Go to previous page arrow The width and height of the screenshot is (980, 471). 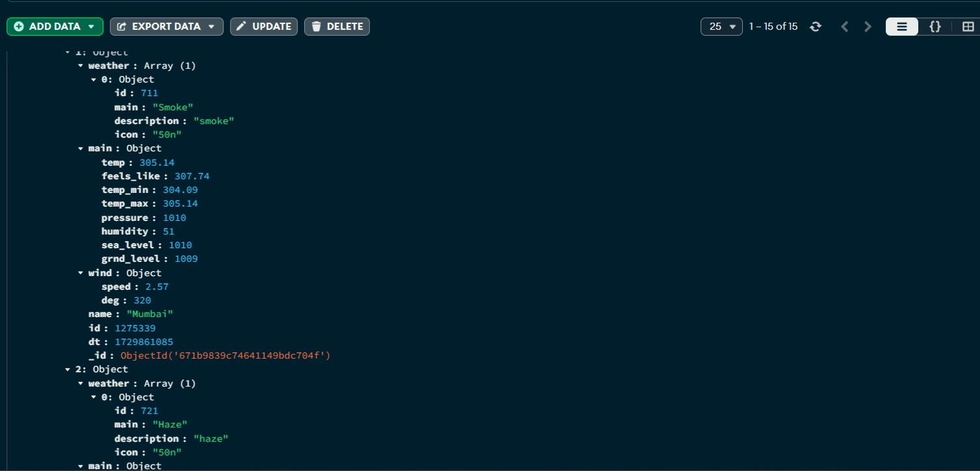click(x=845, y=27)
